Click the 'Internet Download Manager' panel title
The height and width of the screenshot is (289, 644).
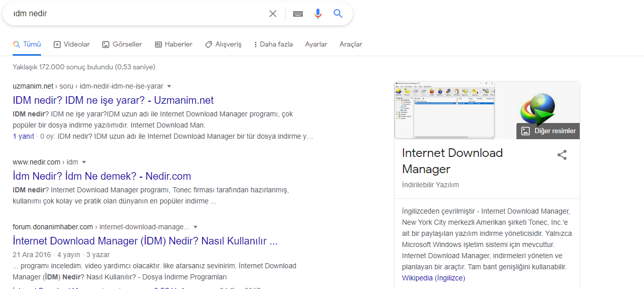point(453,161)
